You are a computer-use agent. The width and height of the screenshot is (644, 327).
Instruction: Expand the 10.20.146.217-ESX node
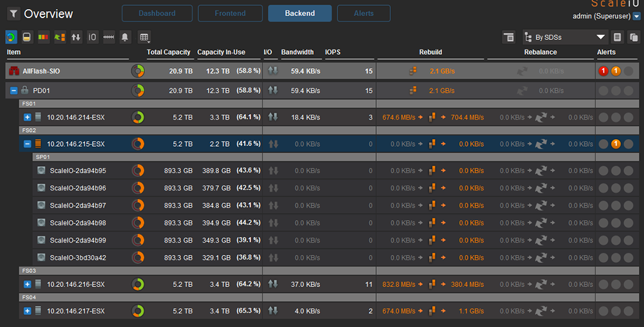click(x=27, y=311)
